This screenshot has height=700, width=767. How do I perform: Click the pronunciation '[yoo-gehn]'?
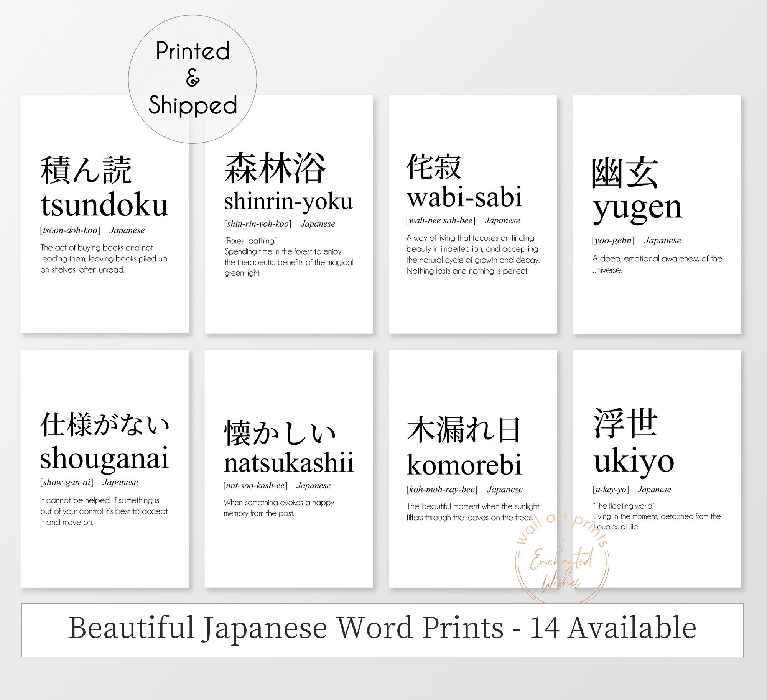click(613, 240)
